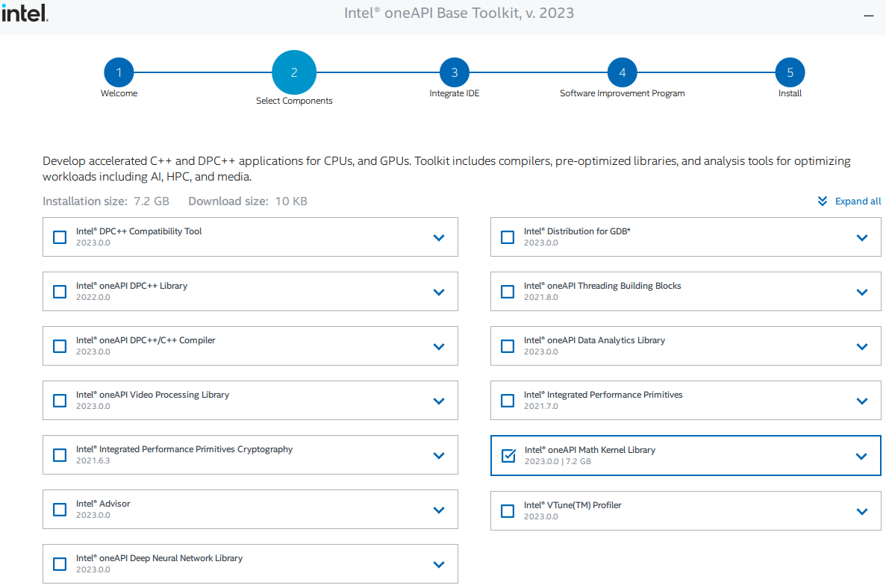
Task: Click the Expand all double-chevron icon
Action: coord(822,201)
